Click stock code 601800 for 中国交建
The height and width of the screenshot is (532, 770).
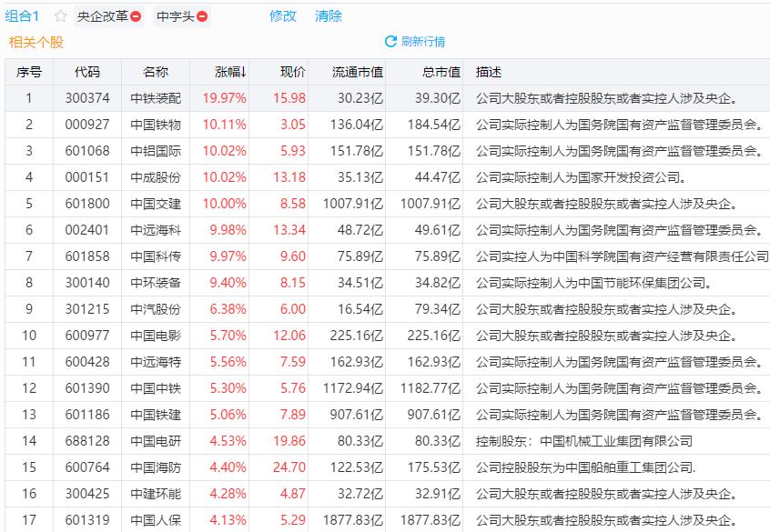click(x=86, y=205)
